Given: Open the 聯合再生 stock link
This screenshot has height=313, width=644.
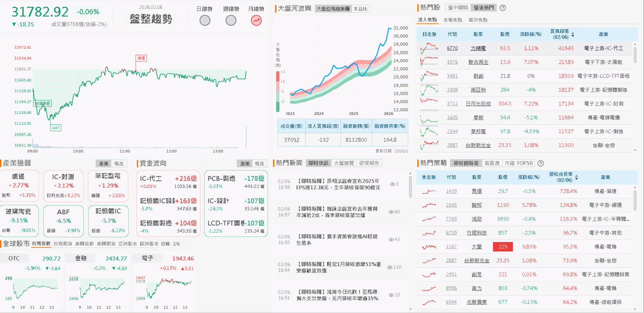Looking at the screenshot, I should pyautogui.click(x=479, y=62).
